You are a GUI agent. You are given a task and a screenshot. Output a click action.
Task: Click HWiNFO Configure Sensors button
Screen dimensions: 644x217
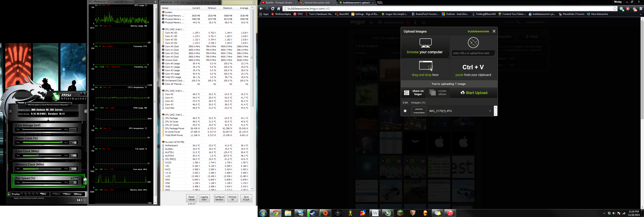point(219,198)
